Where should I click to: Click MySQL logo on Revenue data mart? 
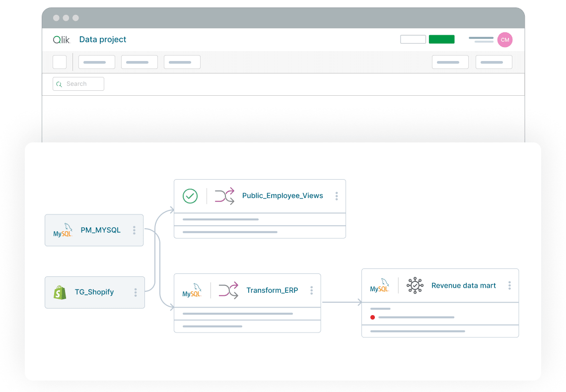(379, 285)
